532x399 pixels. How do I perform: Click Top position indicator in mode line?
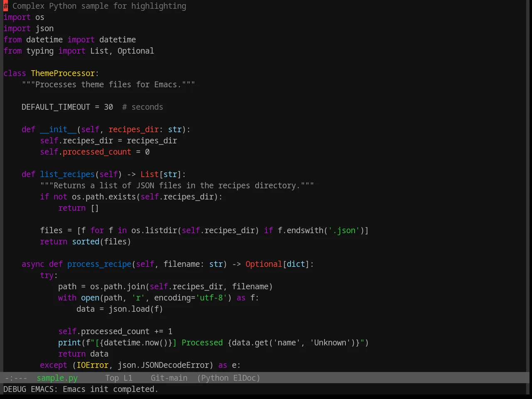point(112,378)
